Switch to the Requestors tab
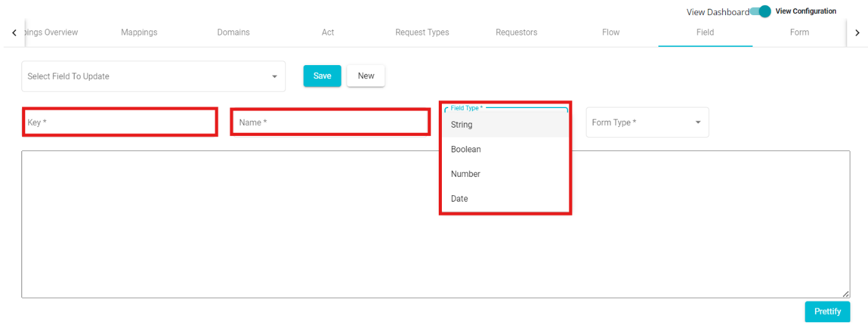This screenshot has width=868, height=328. click(x=516, y=32)
